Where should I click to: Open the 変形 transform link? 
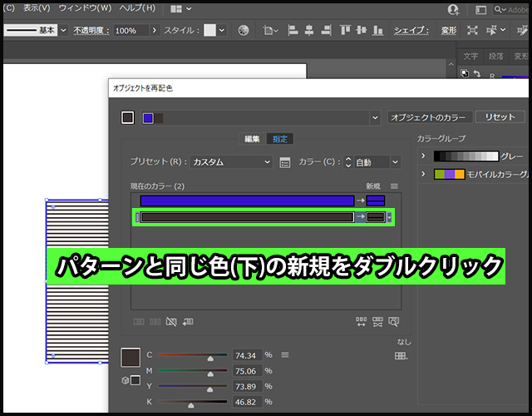coord(449,31)
